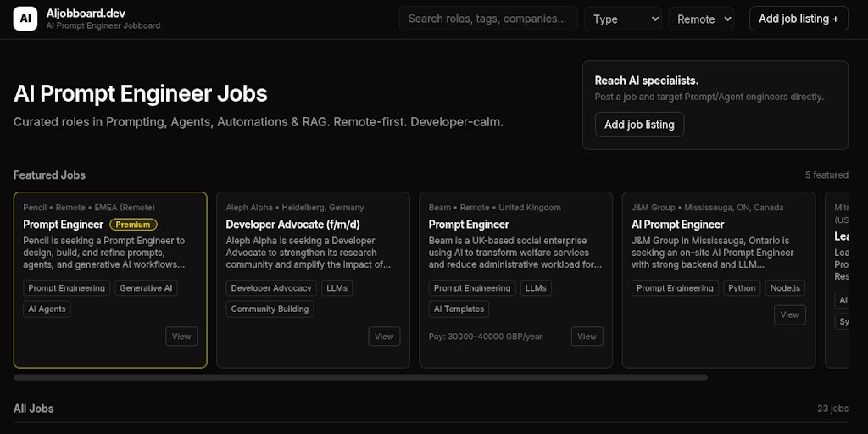
Task: Click 'J&M Group • Mississauga, ON, Canada' text
Action: point(708,208)
